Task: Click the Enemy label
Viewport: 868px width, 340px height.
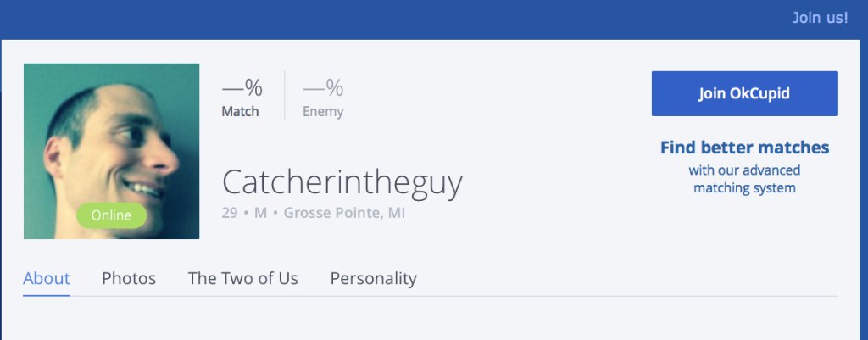Action: click(x=323, y=111)
